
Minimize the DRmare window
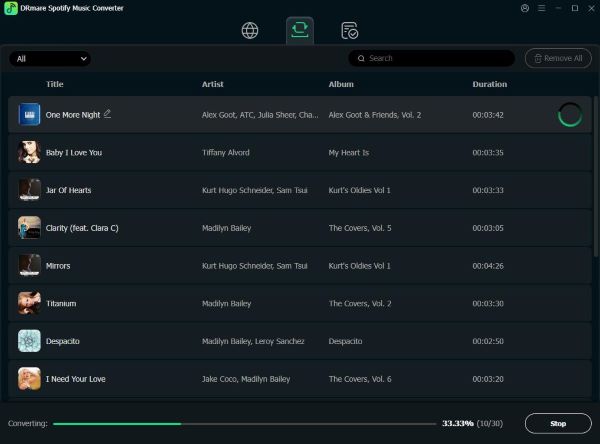pyautogui.click(x=558, y=8)
